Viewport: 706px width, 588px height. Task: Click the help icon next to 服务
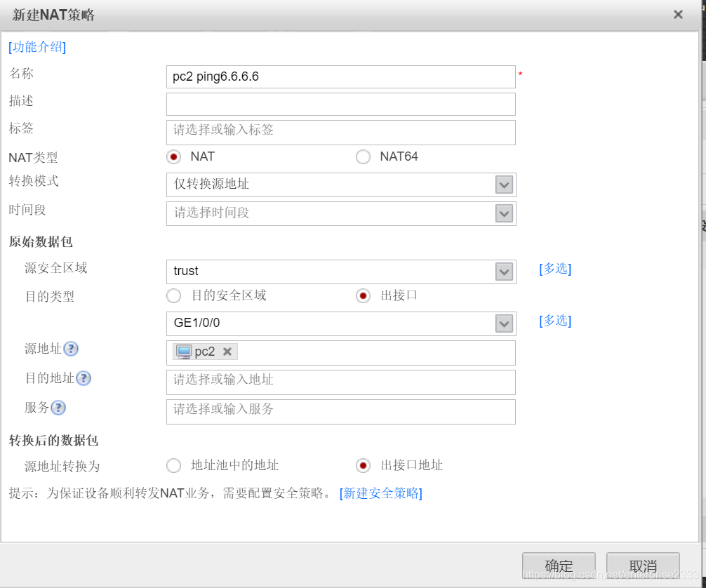58,408
